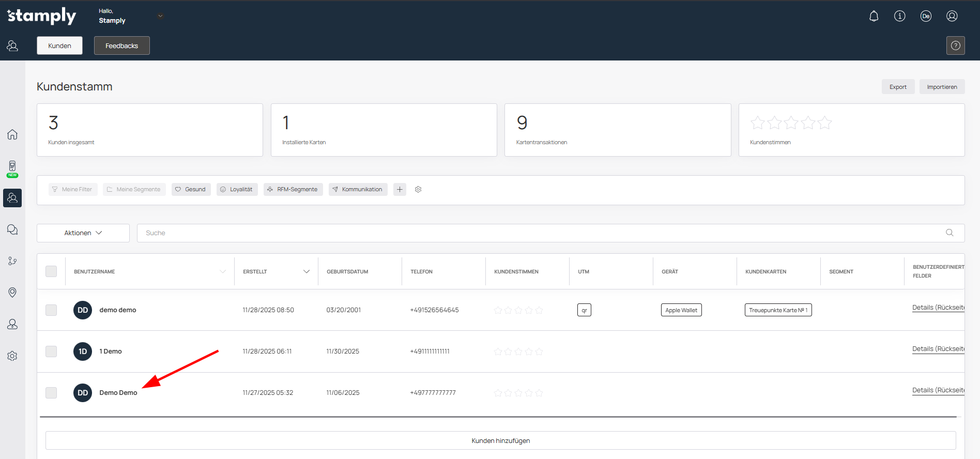Tick the select-all checkbox in table header
The image size is (980, 459).
click(x=51, y=271)
